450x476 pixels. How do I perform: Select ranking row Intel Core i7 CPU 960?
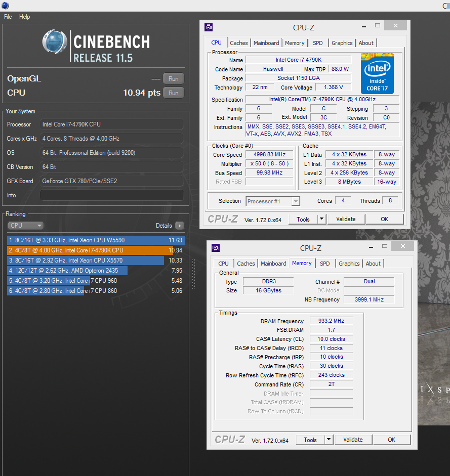tap(96, 281)
